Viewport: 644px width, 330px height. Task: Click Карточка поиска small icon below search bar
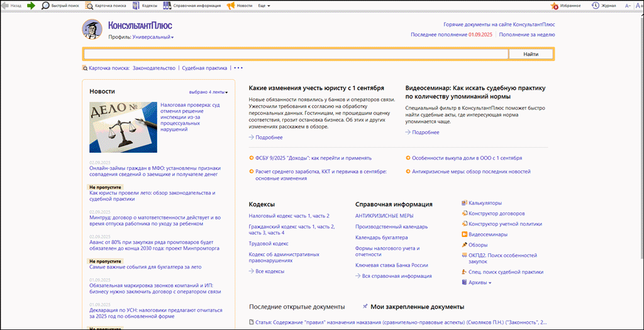[x=85, y=68]
